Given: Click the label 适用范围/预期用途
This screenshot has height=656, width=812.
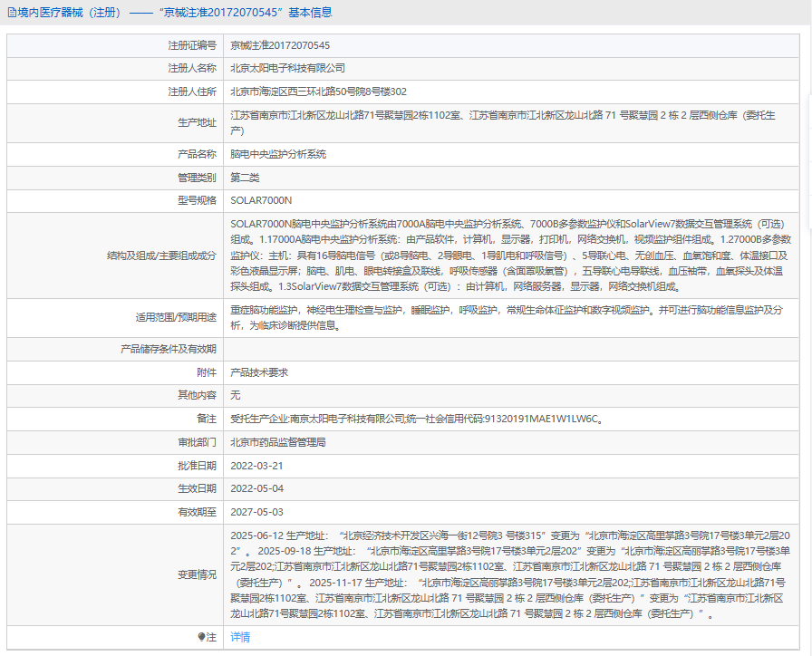Looking at the screenshot, I should point(176,317).
